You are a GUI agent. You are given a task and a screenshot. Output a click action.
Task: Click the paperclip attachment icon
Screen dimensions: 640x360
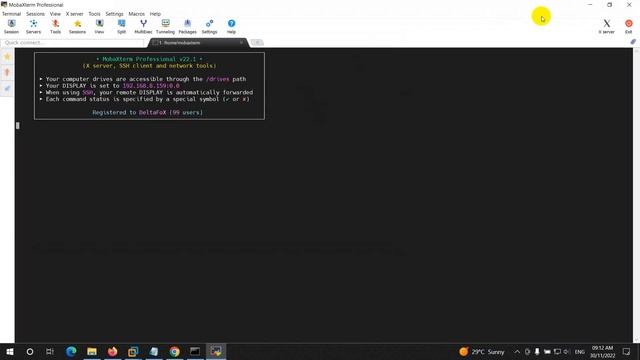pos(633,42)
